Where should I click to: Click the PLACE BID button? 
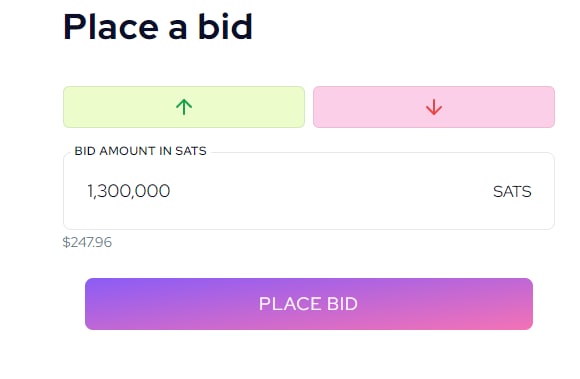(309, 304)
